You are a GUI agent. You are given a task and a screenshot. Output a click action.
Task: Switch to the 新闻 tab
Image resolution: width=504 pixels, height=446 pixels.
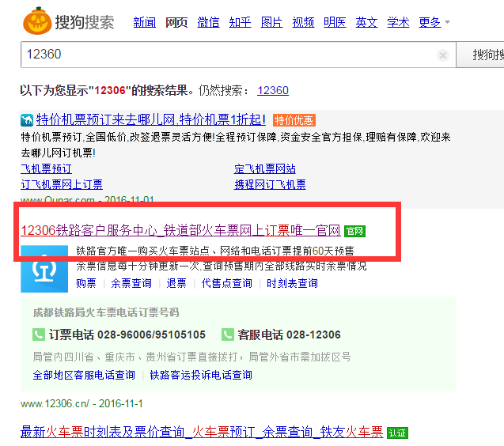(145, 22)
